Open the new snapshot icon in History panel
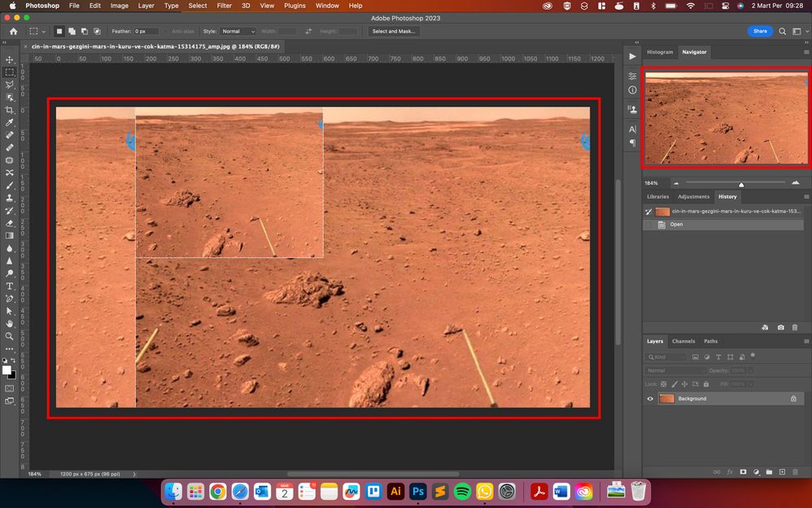The height and width of the screenshot is (508, 812). (781, 327)
